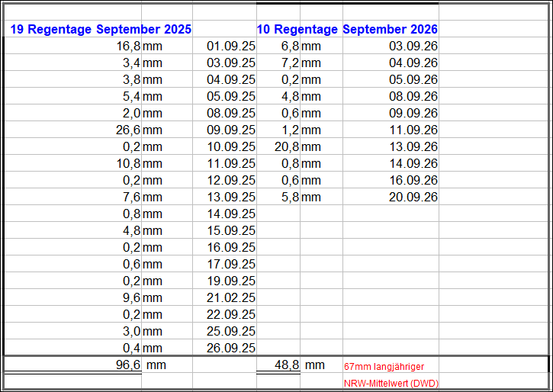Click the date cell 16.09.25

(231, 247)
